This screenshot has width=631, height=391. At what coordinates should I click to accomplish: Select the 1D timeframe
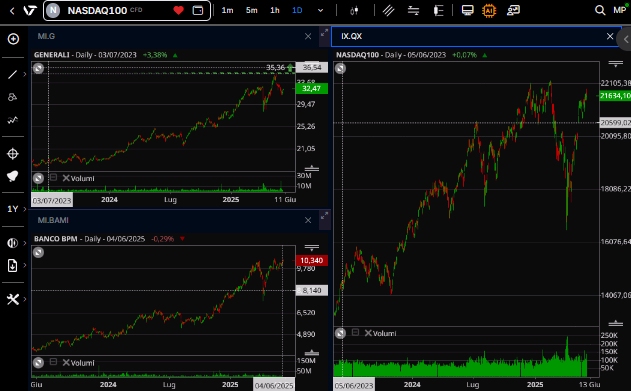297,10
